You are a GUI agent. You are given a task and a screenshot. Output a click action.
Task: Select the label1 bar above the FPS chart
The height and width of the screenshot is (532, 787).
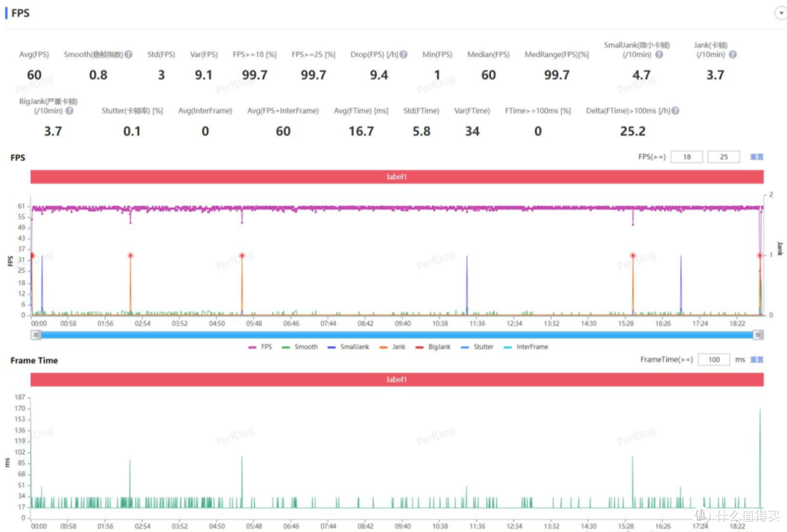pos(396,177)
